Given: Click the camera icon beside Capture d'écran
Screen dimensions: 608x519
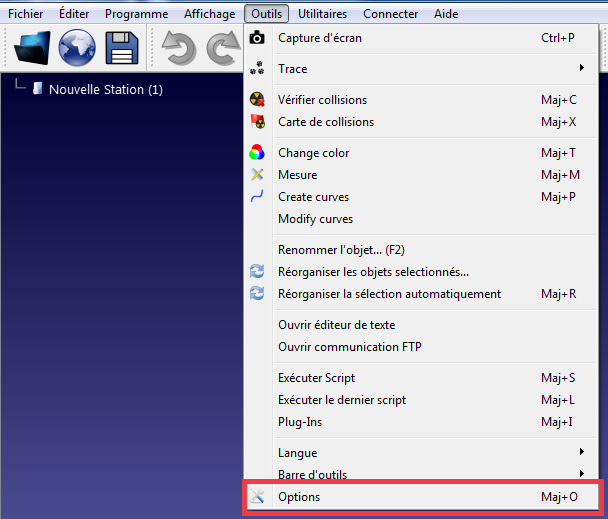Looking at the screenshot, I should pos(257,38).
